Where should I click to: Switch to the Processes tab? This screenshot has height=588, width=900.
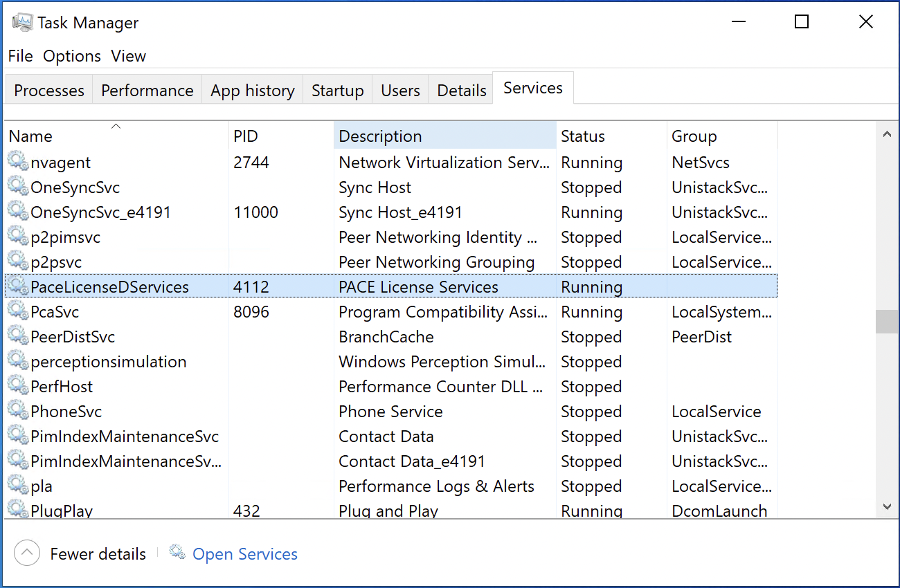coord(48,89)
